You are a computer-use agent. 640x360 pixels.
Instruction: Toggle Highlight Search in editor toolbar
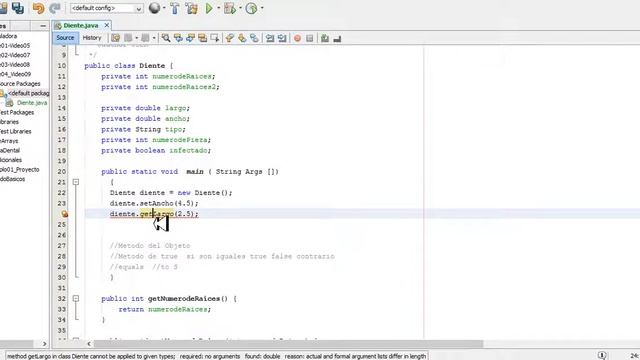(202, 38)
